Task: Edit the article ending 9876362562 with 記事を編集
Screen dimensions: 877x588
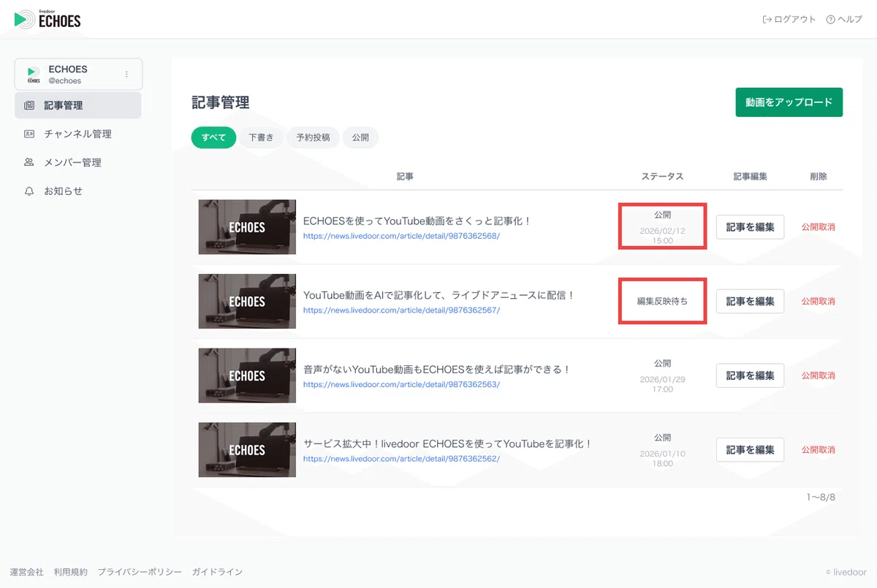Action: 750,450
